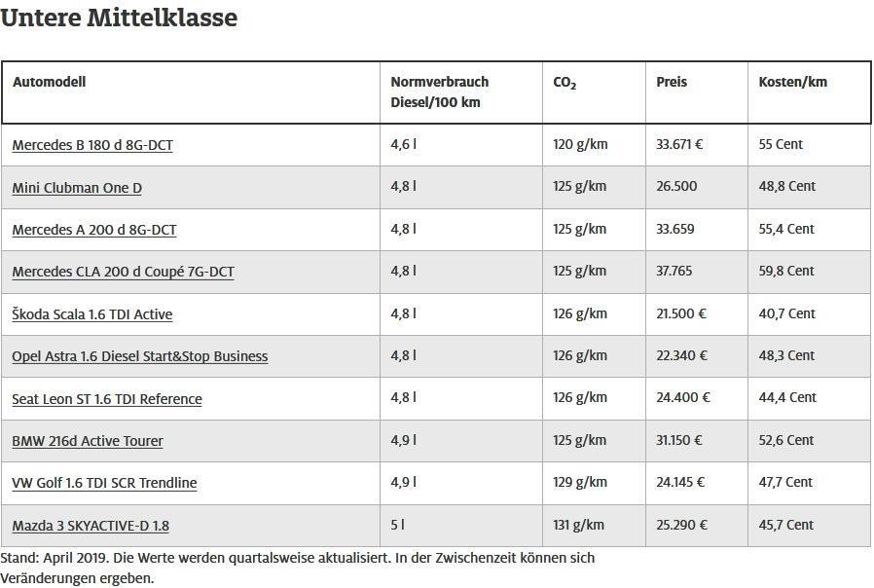
Task: Follow the Mercedes CLA 200 d Coupé link
Action: (123, 272)
